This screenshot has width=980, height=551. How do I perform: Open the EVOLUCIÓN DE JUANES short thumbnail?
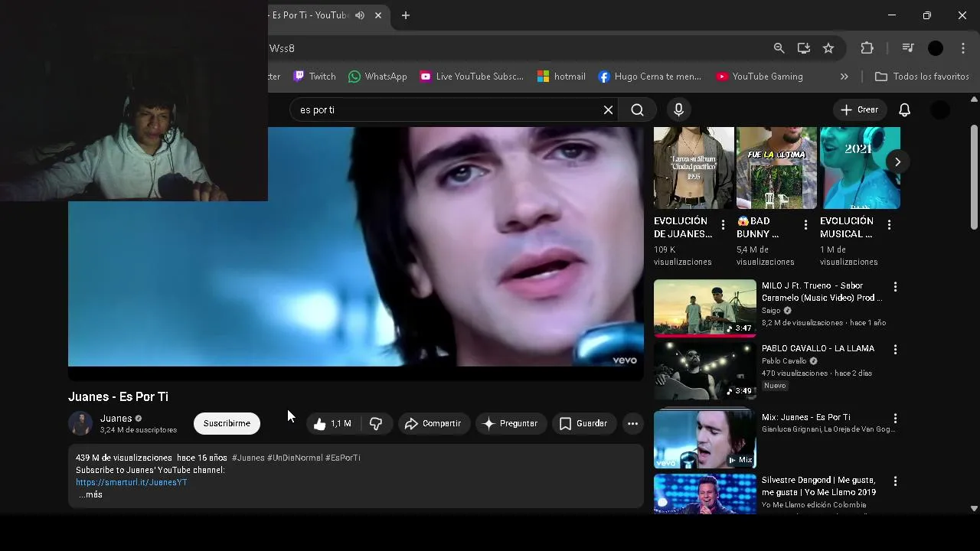pos(694,168)
